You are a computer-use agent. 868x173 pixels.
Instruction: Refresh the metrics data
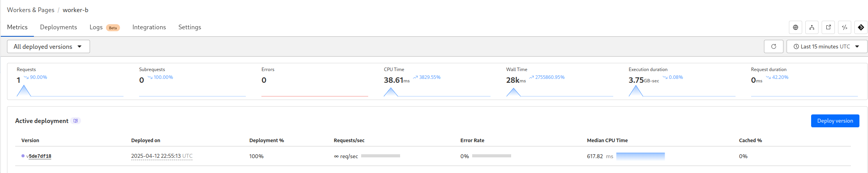pyautogui.click(x=774, y=46)
